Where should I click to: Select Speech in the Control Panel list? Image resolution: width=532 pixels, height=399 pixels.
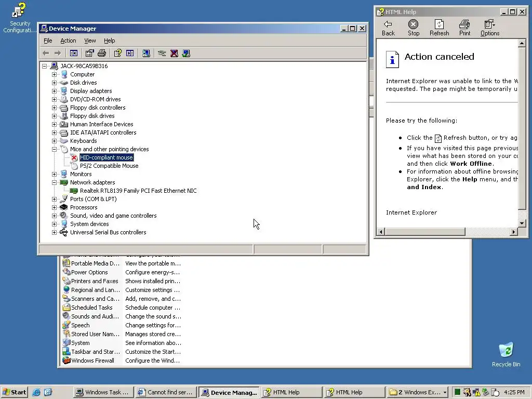click(80, 325)
